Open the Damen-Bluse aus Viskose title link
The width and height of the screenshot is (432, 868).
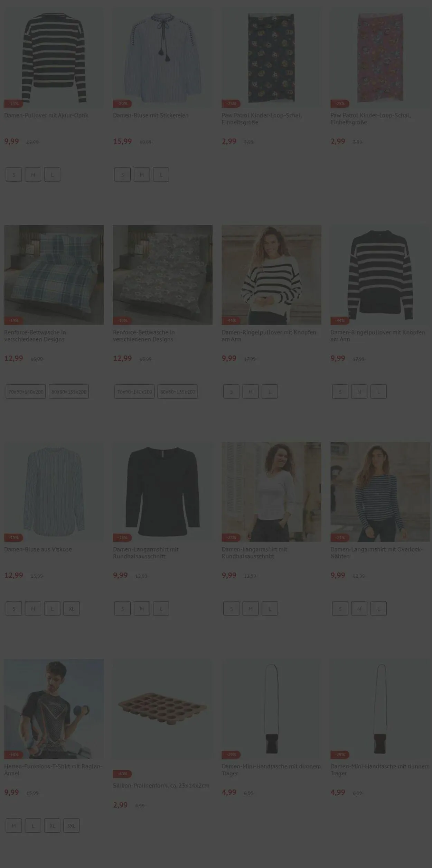tap(38, 549)
